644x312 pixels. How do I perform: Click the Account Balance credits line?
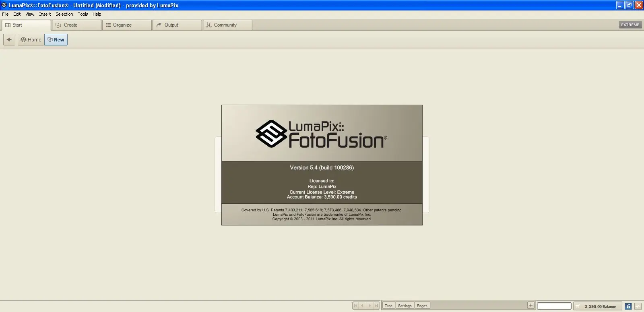[x=322, y=197]
